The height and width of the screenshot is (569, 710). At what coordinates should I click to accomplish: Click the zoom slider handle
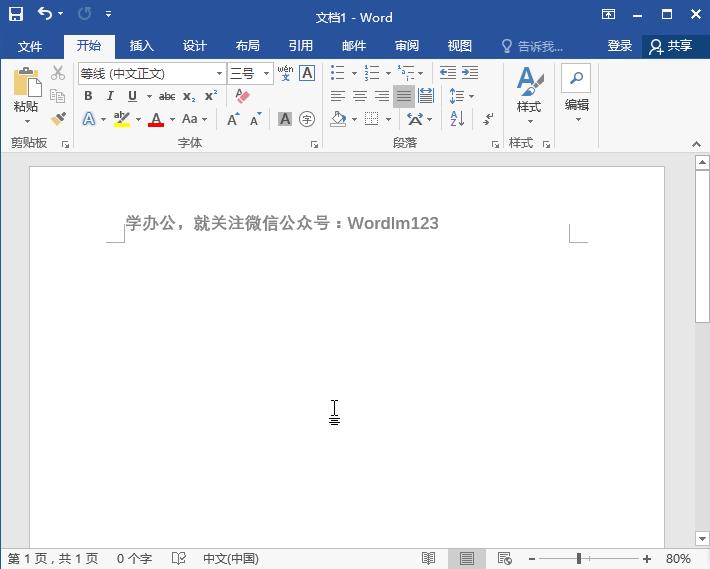579,559
